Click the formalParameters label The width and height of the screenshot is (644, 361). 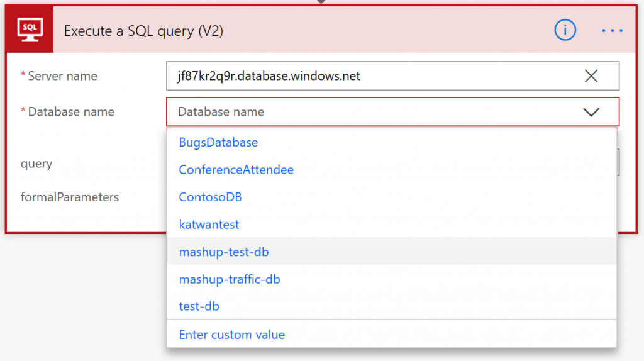69,197
